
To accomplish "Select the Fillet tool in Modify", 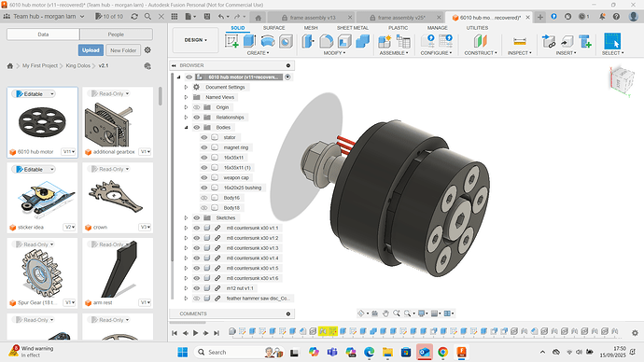I will [327, 41].
